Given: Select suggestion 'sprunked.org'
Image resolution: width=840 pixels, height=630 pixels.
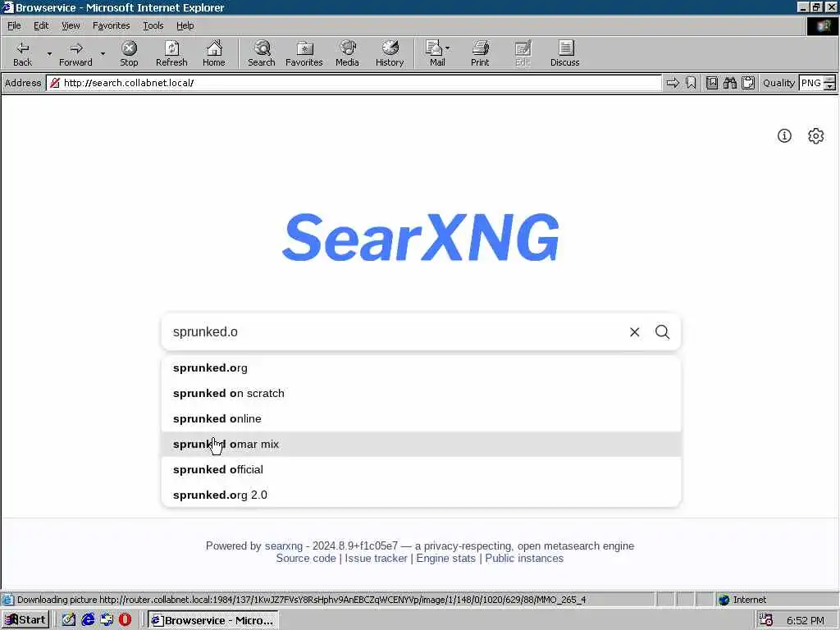Looking at the screenshot, I should [421, 368].
